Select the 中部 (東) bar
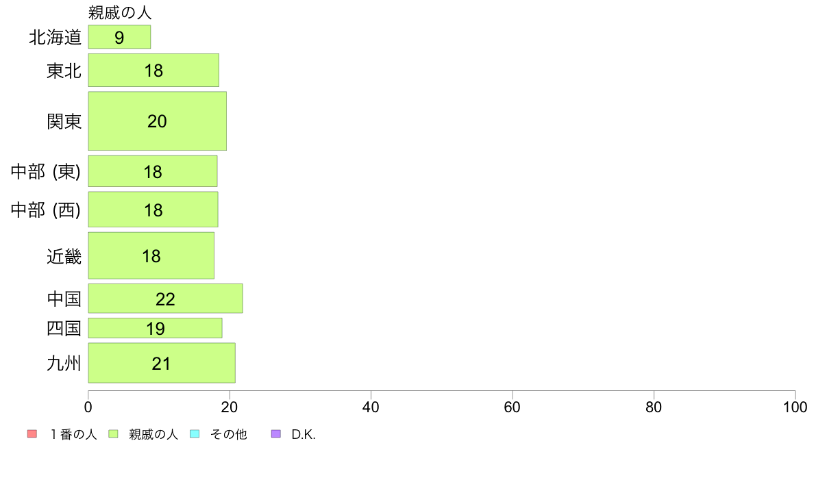Viewport: 814px width, 504px height. click(x=153, y=171)
